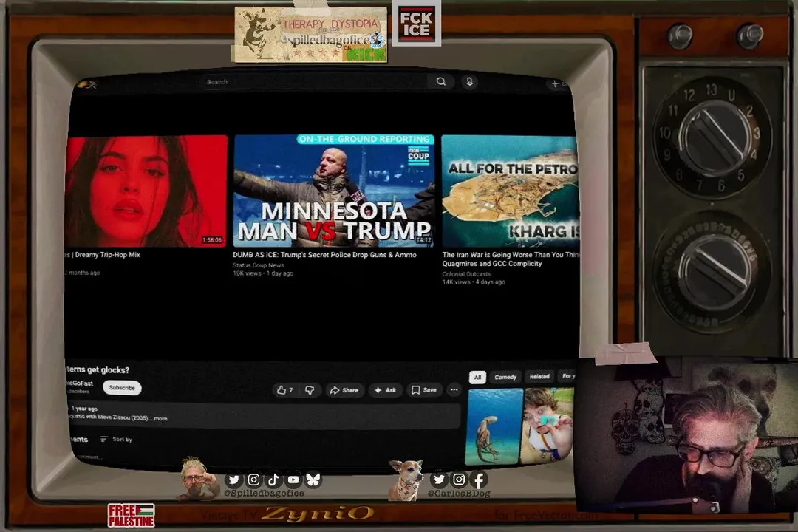798x532 pixels.
Task: Click the Ask button
Action: [x=385, y=390]
